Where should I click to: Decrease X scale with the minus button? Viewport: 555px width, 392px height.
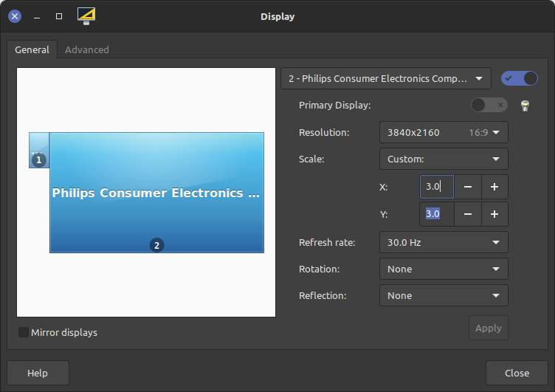[x=468, y=187]
